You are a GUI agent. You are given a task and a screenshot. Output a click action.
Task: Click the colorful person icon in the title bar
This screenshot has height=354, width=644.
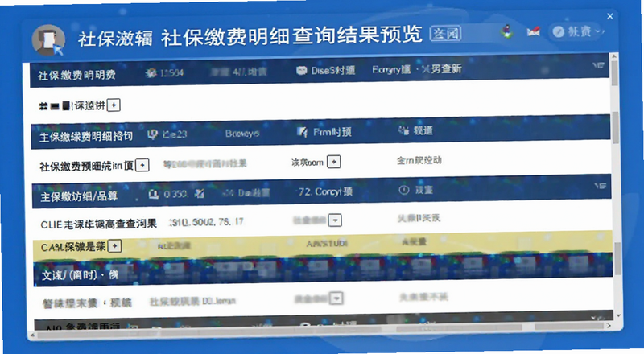click(x=508, y=31)
